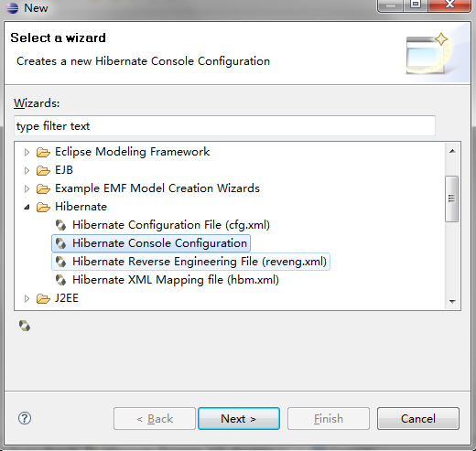Select the J2EE category label

pyautogui.click(x=67, y=298)
